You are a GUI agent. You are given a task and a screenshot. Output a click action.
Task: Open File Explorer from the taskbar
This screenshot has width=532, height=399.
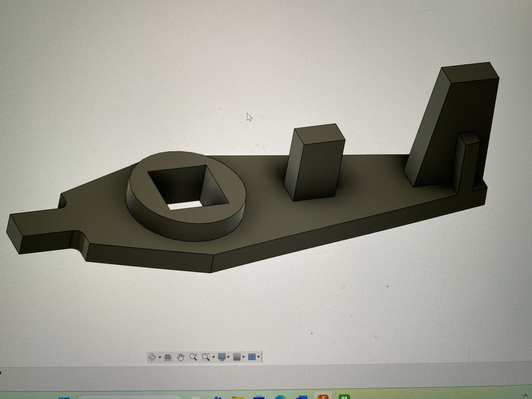pos(238,398)
